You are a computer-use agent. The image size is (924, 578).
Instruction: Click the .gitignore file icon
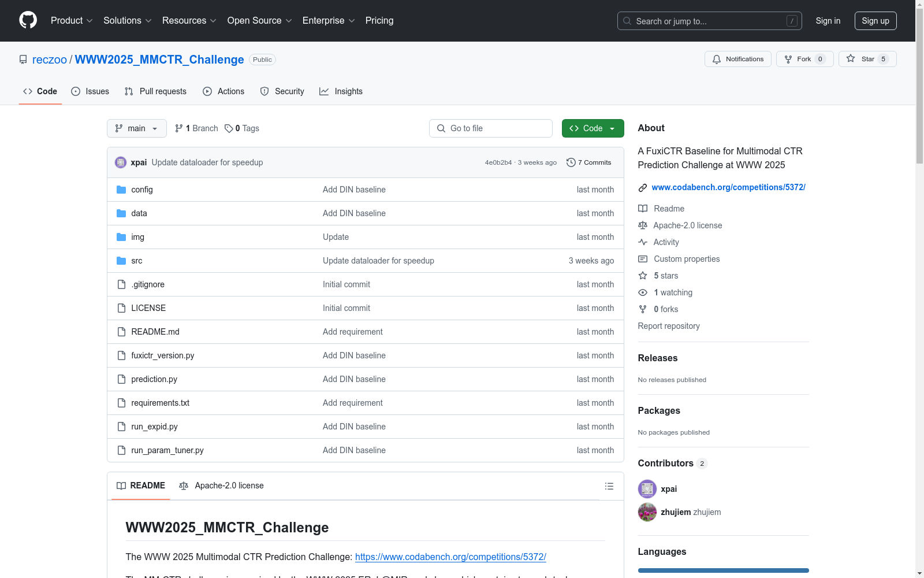point(121,284)
